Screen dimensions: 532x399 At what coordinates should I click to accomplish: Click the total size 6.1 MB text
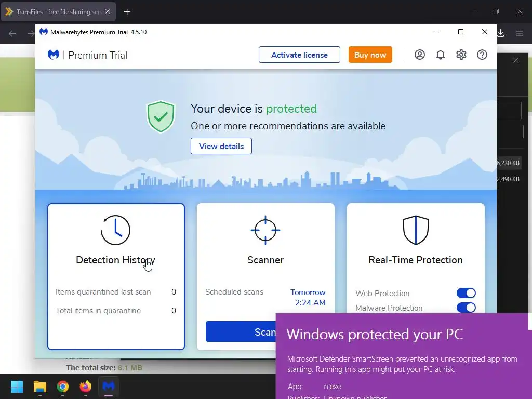pos(104,368)
